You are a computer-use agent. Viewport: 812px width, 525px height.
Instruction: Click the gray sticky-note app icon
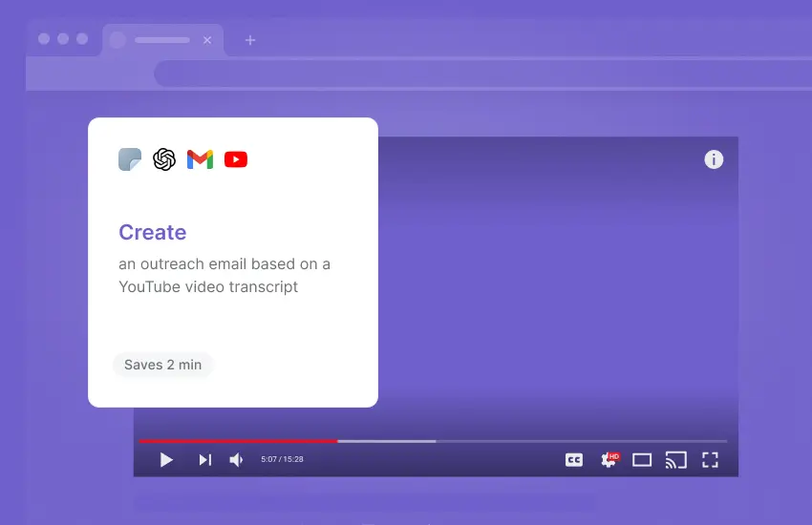click(130, 159)
